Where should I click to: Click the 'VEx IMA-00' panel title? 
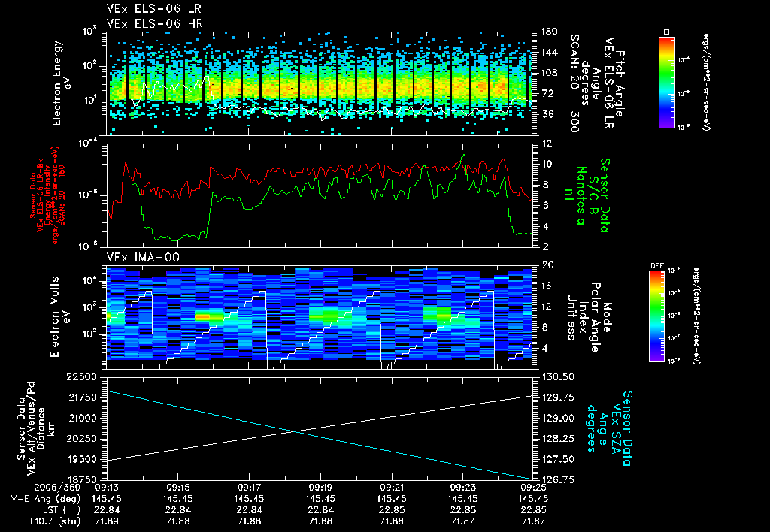click(143, 257)
